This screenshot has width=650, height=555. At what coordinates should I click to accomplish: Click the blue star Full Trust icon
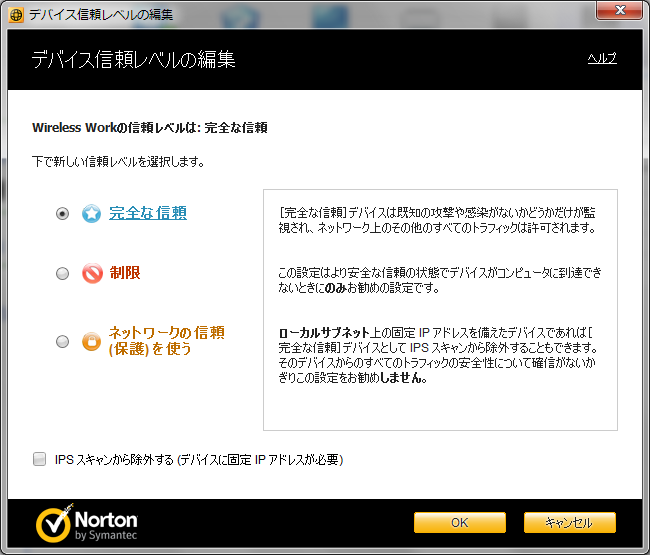[91, 213]
